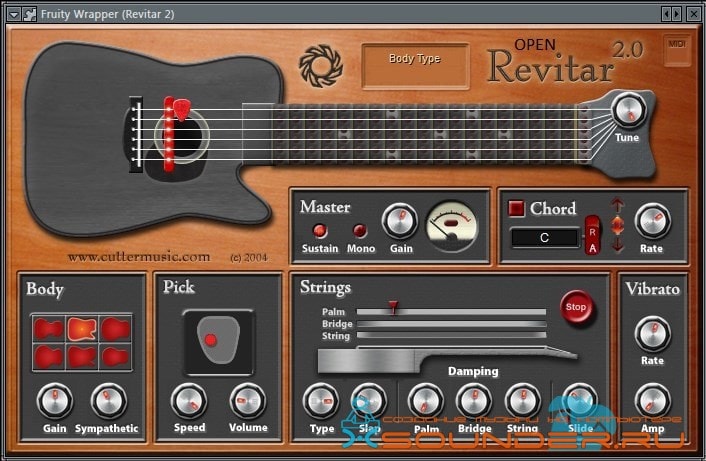Click the swirl logo next to Body Type
Screen dimensions: 706x461
pyautogui.click(x=321, y=66)
